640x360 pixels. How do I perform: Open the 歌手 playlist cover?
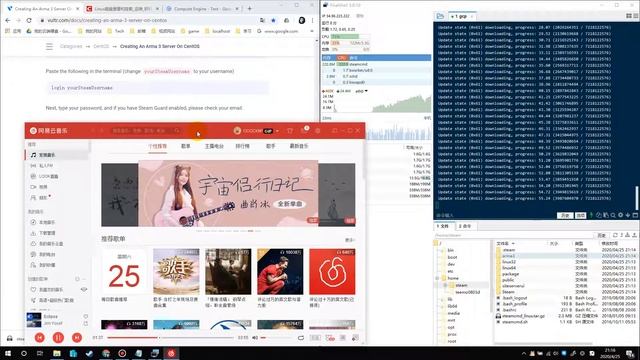tap(176, 272)
